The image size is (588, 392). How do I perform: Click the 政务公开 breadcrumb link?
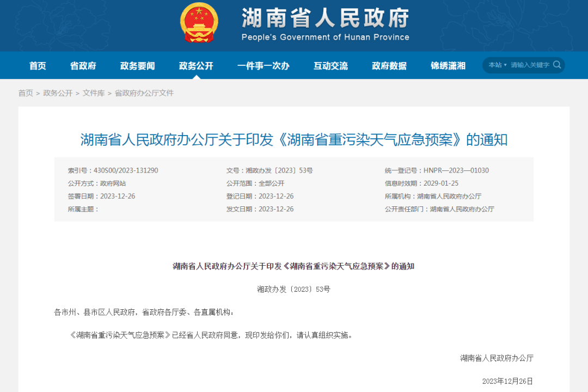[x=58, y=93]
